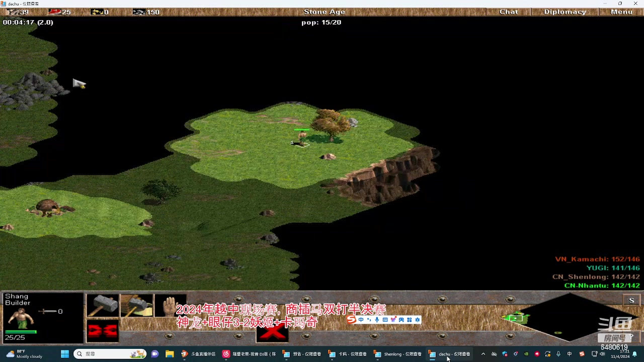Expand the system tray hidden icons chevron
The image size is (644, 362).
coord(483,354)
